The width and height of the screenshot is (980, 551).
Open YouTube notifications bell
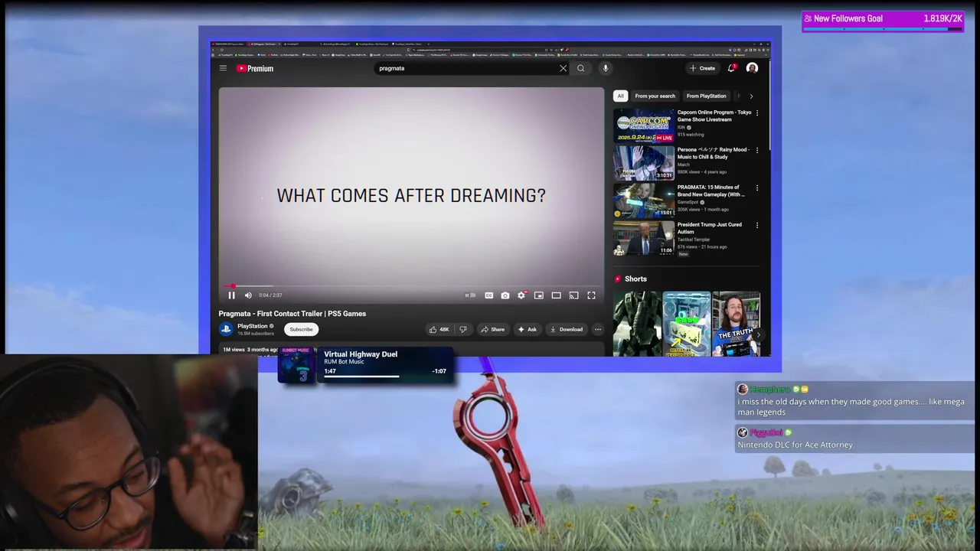(x=732, y=68)
